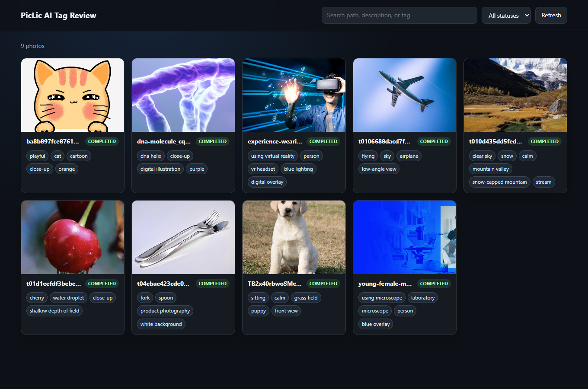Select the 'vr headset' tag

click(263, 169)
